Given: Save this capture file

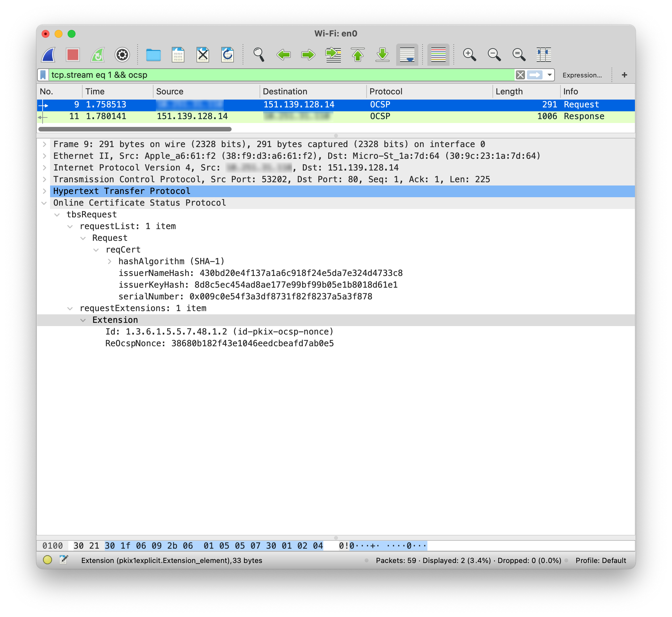Looking at the screenshot, I should (x=178, y=54).
